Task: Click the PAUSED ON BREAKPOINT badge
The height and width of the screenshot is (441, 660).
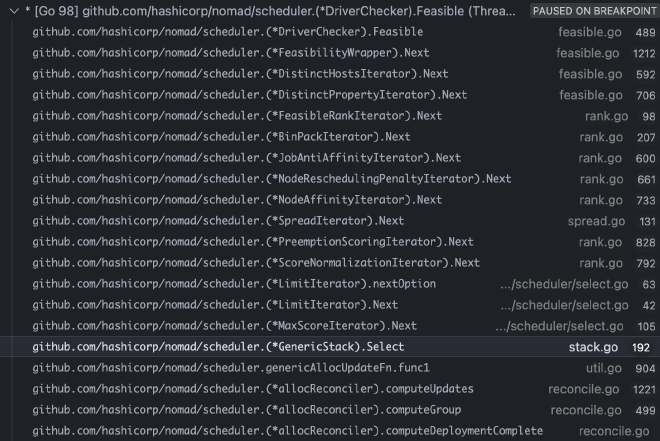Action: 594,11
